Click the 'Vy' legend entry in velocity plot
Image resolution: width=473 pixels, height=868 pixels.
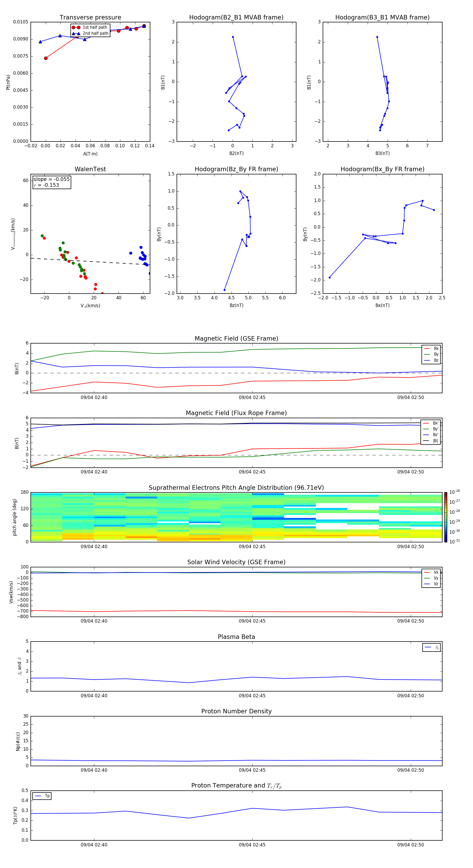point(431,578)
